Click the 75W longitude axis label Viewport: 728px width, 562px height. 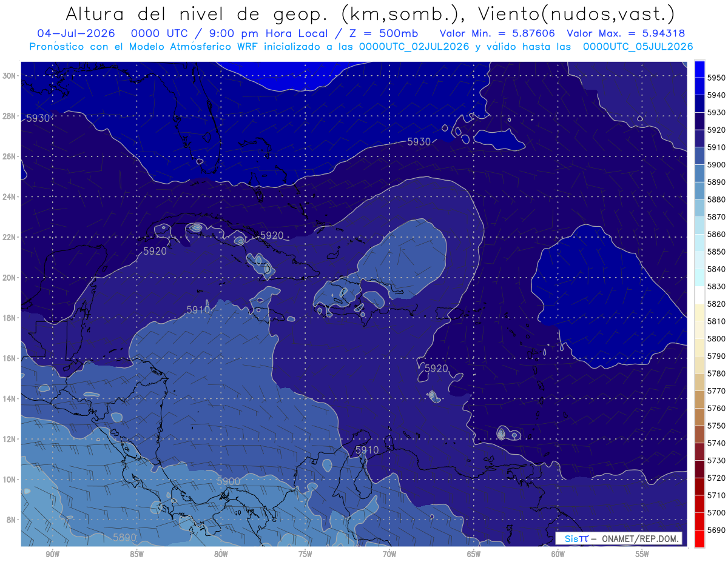pos(305,554)
